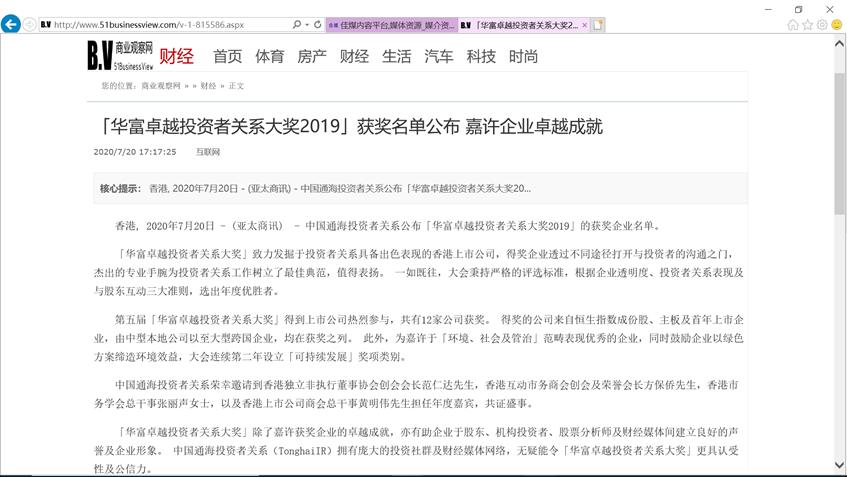Minimize the browser window
This screenshot has width=847, height=477.
pyautogui.click(x=768, y=9)
